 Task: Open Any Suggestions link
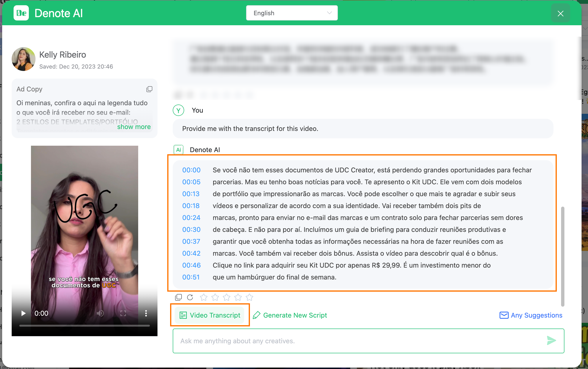point(531,315)
